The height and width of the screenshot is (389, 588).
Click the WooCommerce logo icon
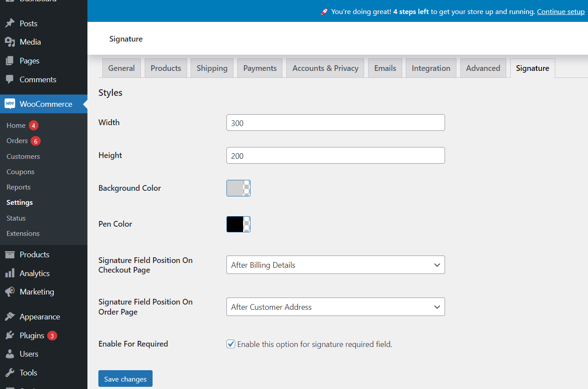pyautogui.click(x=10, y=104)
